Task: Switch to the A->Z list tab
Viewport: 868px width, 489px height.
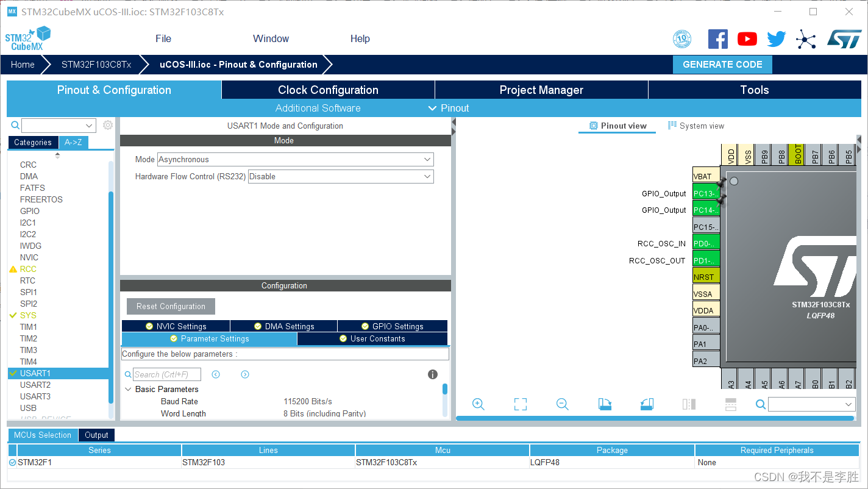Action: (x=73, y=142)
